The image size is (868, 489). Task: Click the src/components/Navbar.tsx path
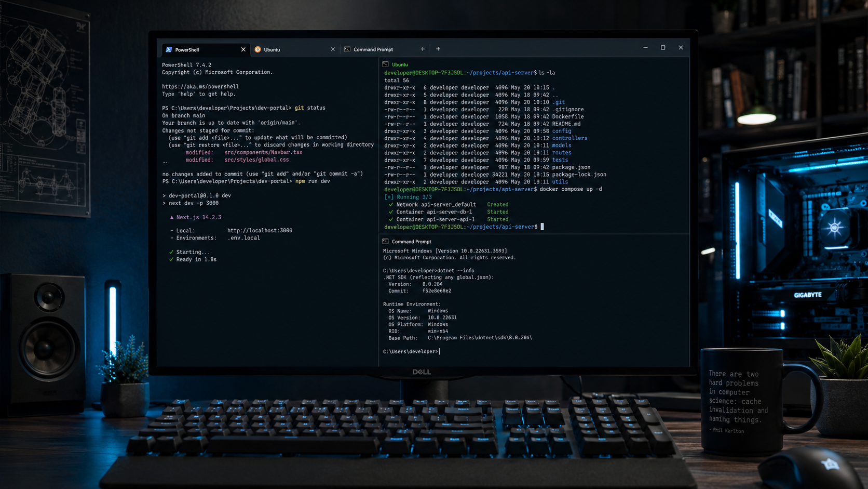[x=263, y=152]
